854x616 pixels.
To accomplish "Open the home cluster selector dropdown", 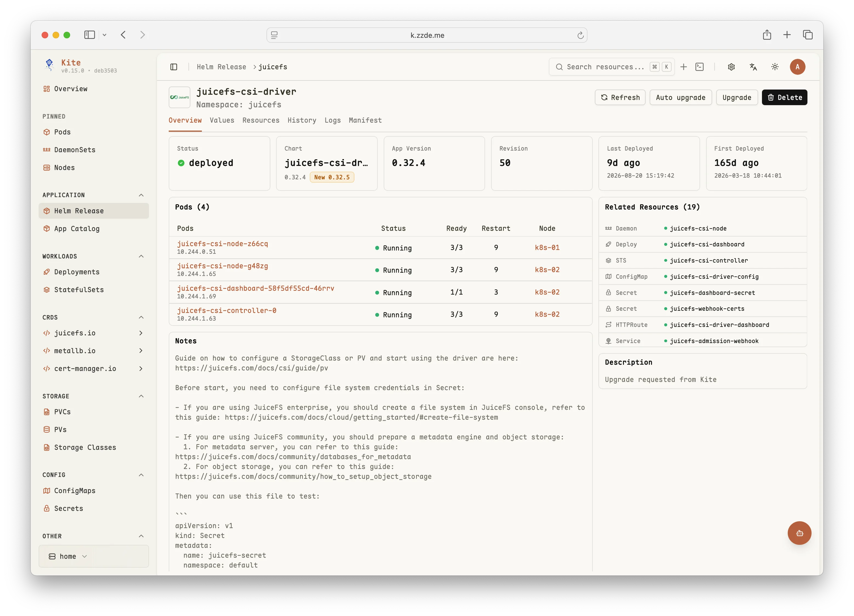I will coord(93,556).
